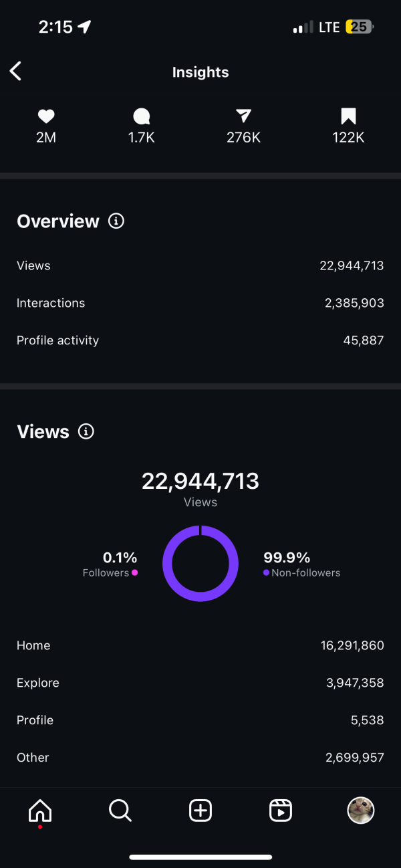Open the Views info icon
Viewport: 401px width, 868px height.
pyautogui.click(x=86, y=431)
